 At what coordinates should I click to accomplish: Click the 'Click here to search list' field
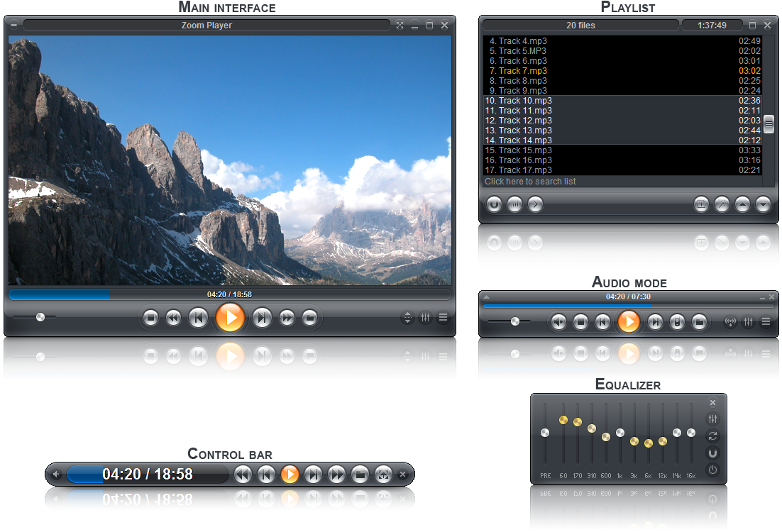coord(622,182)
